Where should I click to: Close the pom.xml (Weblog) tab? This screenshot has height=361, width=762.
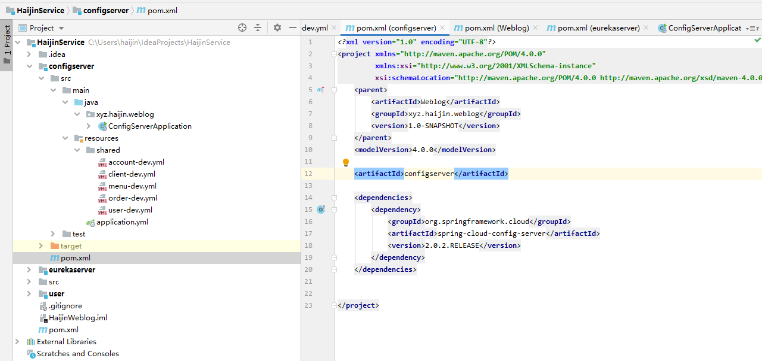pos(535,28)
